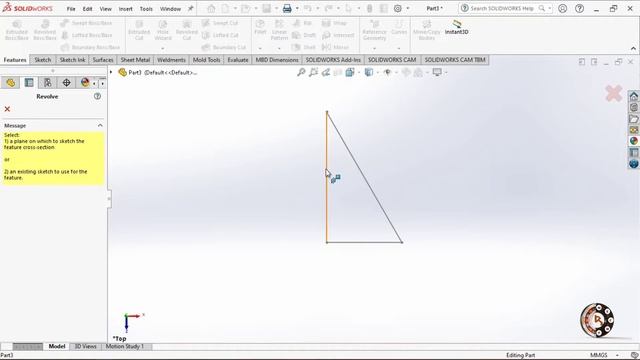Switch to the DimXpertManager crosshair tab
This screenshot has height=360, width=640.
point(66,83)
